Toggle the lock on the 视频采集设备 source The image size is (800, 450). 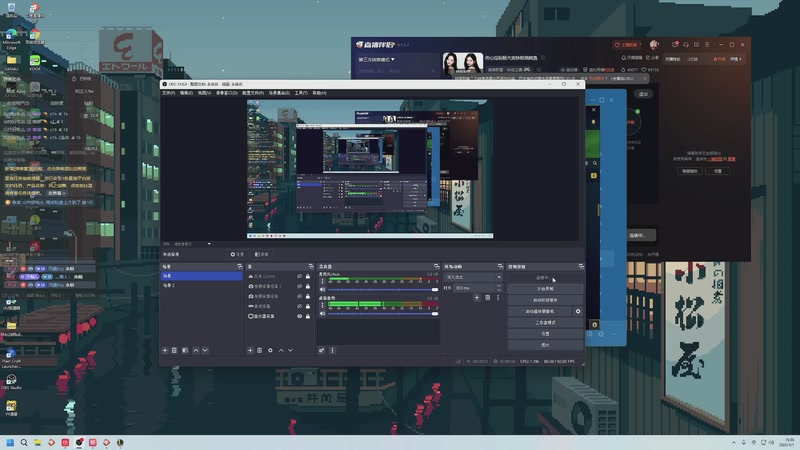click(308, 296)
